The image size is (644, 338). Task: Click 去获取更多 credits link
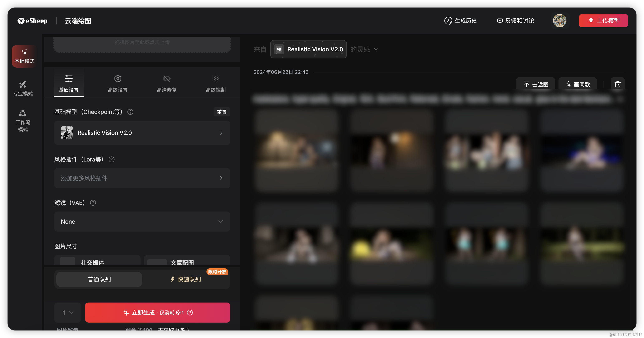pyautogui.click(x=173, y=329)
